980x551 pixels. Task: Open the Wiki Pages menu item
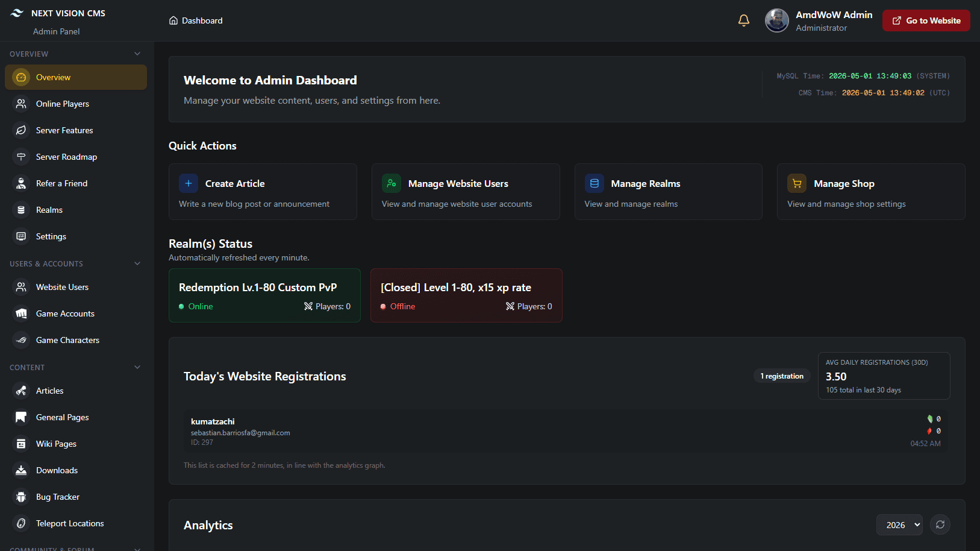tap(76, 444)
